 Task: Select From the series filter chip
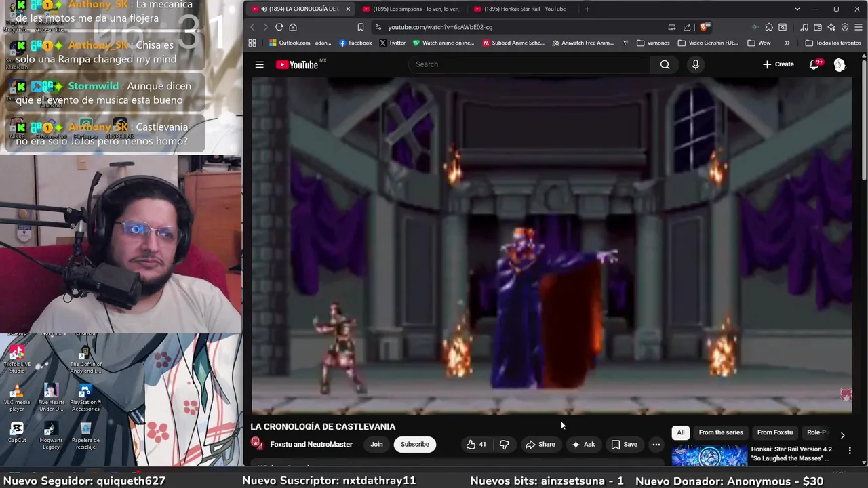721,432
